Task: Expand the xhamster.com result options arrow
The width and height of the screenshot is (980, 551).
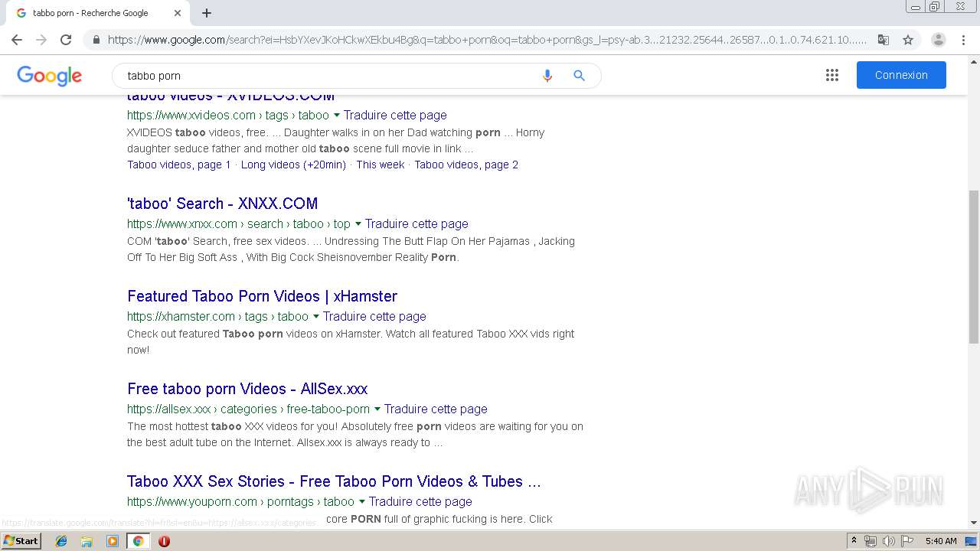Action: click(x=316, y=317)
